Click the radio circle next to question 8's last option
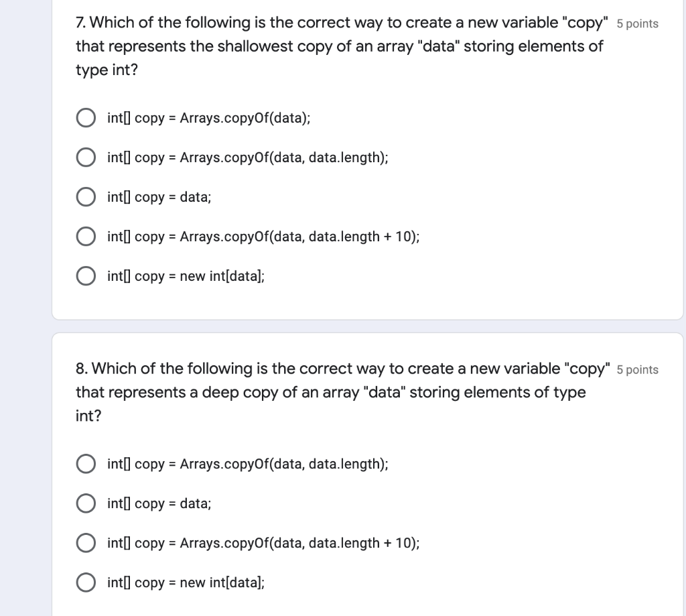 [86, 582]
